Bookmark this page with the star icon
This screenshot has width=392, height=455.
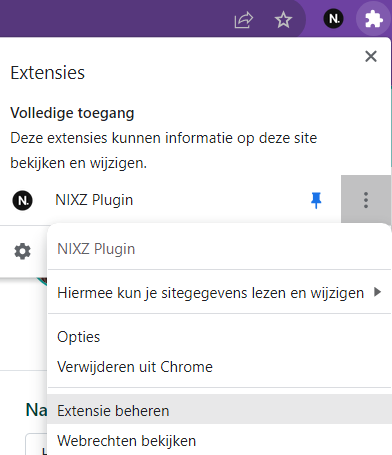coord(283,19)
